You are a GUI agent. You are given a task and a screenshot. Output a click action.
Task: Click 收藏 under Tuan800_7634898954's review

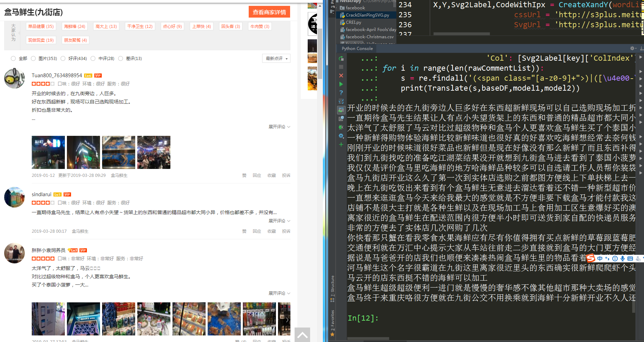(271, 175)
